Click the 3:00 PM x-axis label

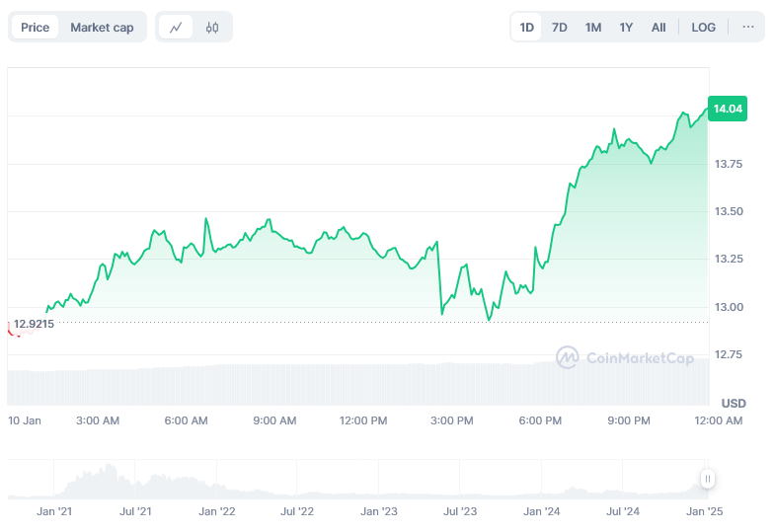[452, 420]
